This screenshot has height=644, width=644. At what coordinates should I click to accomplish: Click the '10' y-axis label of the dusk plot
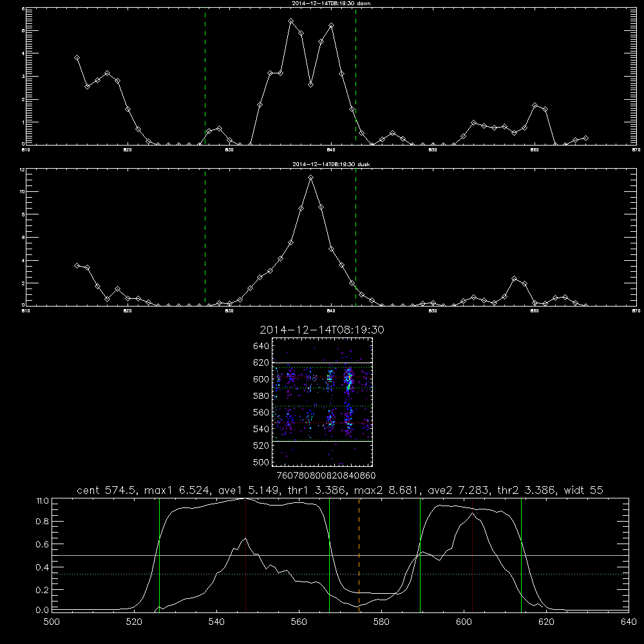point(23,192)
